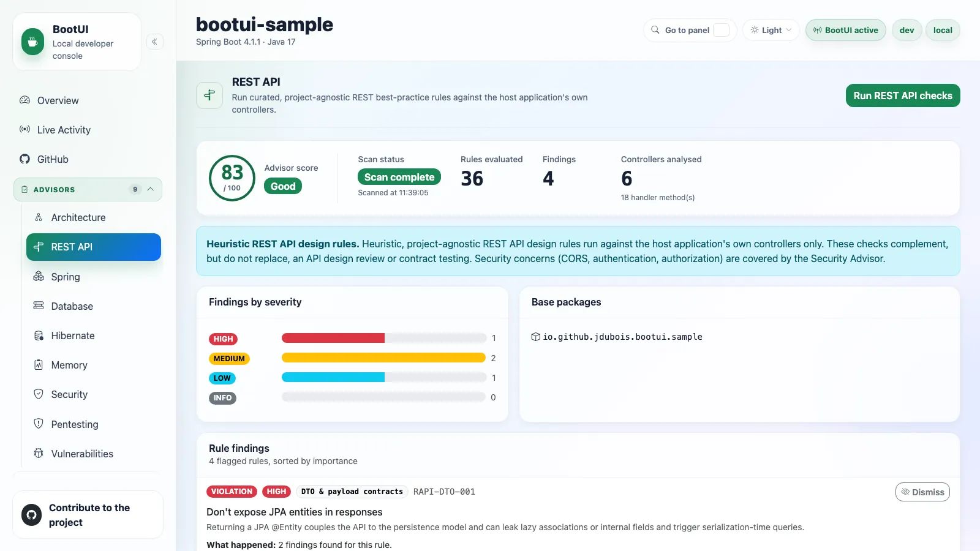Click the MEDIUM severity badge

coord(229,359)
